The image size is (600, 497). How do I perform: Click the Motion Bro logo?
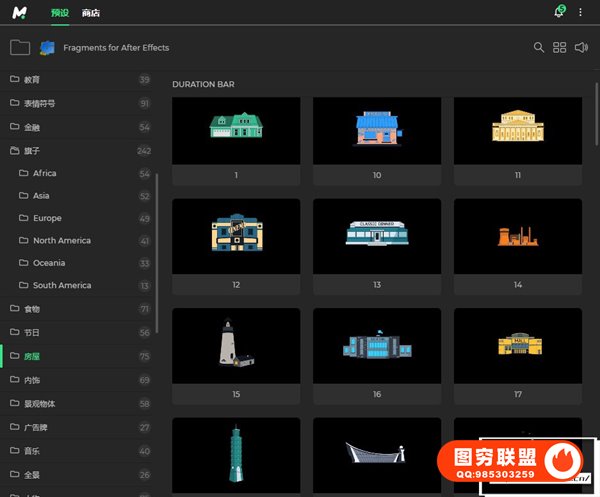point(19,12)
